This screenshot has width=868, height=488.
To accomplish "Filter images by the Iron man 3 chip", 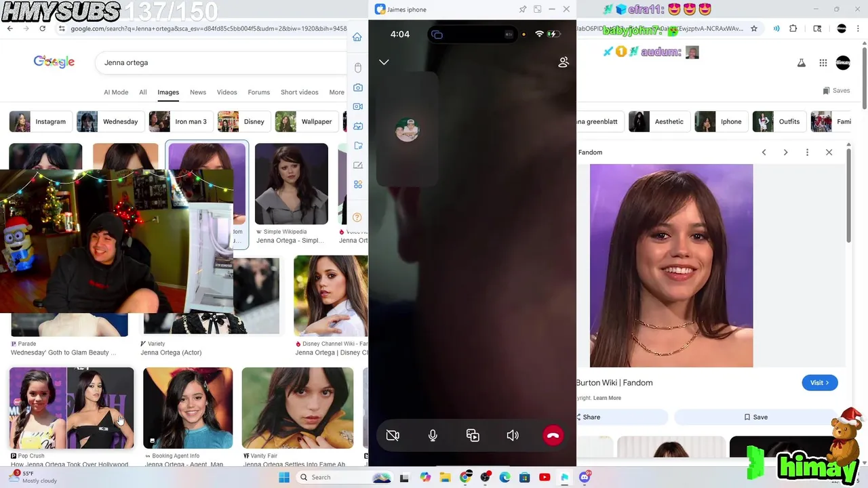I will pos(180,121).
